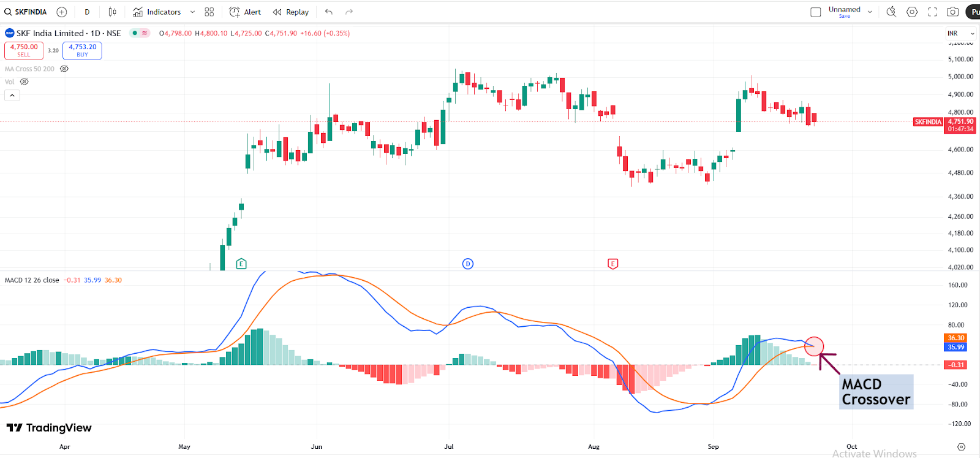Click the 4,753.20 BUY button
The width and height of the screenshot is (980, 458).
pyautogui.click(x=82, y=50)
